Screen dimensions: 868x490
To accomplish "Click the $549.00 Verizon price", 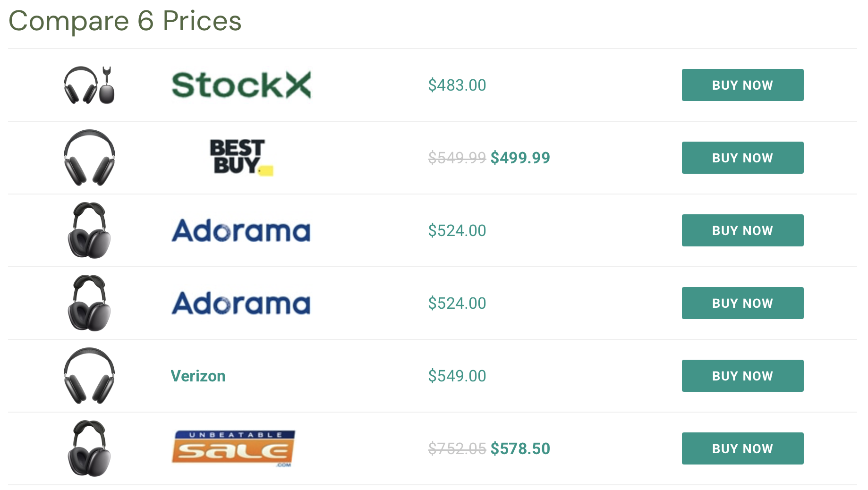I will [457, 376].
